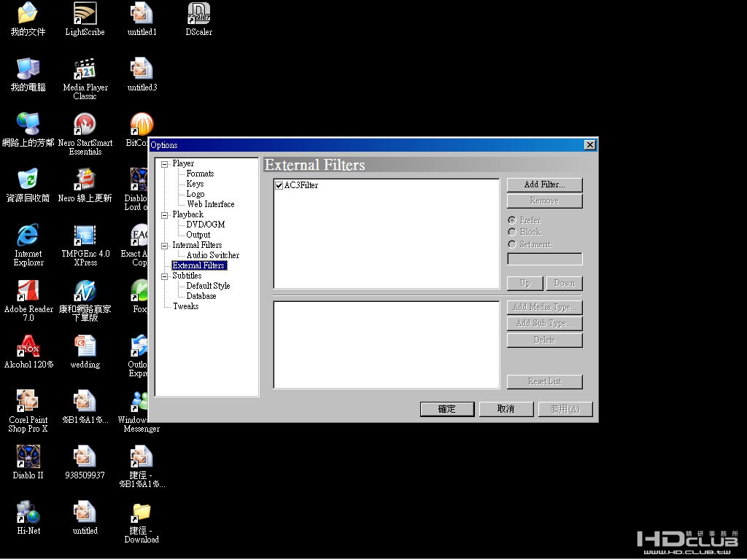Viewport: 747px width, 560px height.
Task: Open the Output options page
Action: (x=198, y=235)
